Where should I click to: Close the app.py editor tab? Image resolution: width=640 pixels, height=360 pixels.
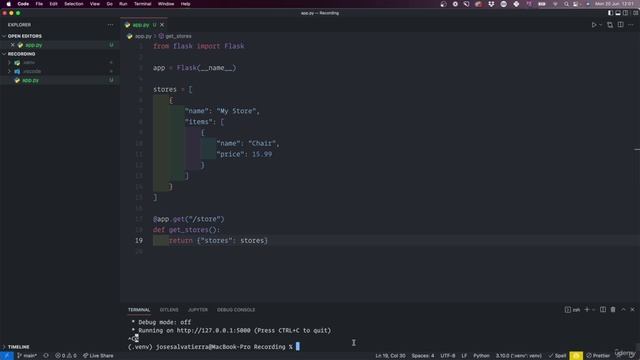[162, 25]
